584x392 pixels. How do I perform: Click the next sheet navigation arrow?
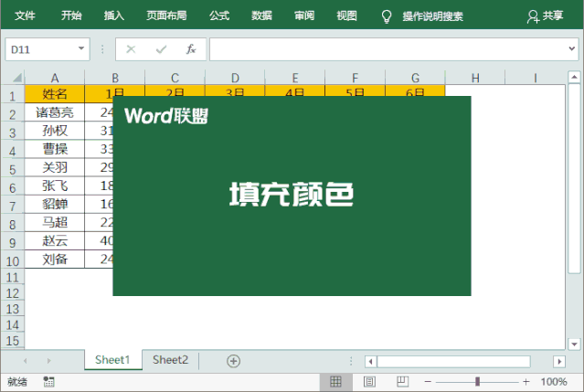(48, 360)
